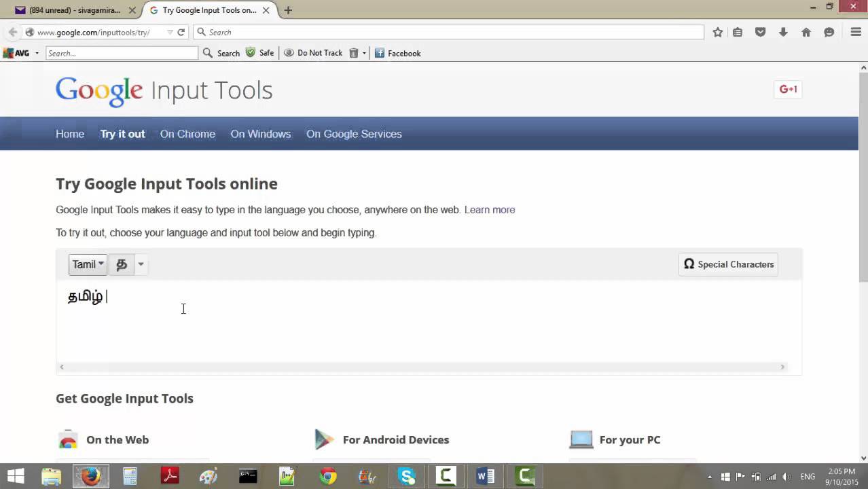Open Calculator from the taskbar
This screenshot has height=489, width=868.
tap(130, 476)
